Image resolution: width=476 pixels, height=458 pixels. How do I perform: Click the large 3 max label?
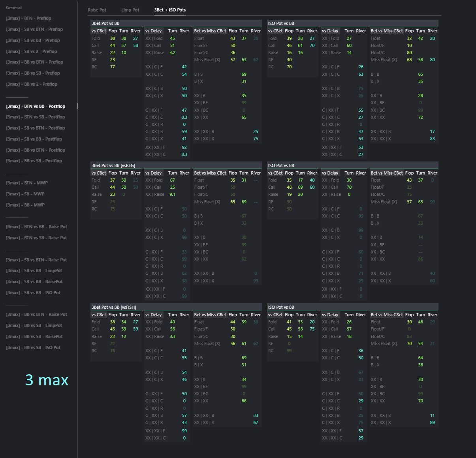click(x=47, y=380)
